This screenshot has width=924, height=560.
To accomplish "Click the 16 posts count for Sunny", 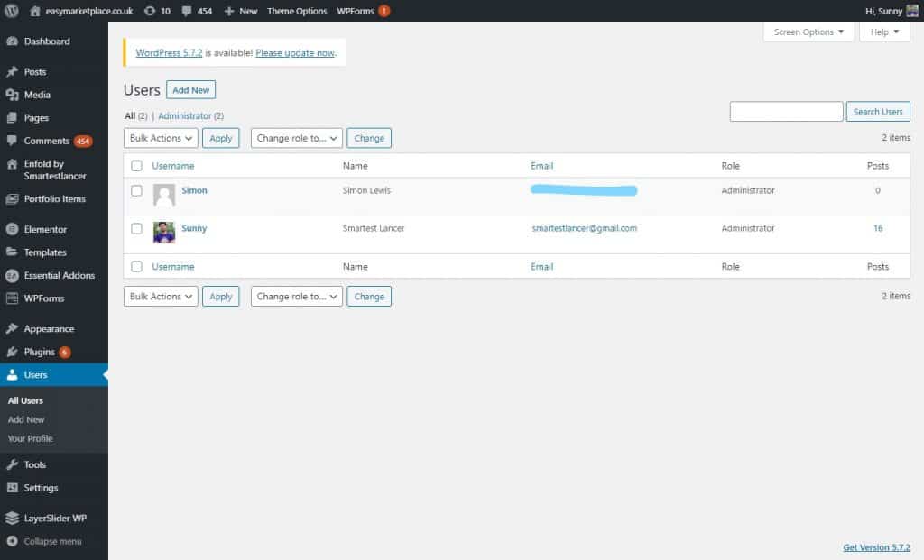I will tap(878, 228).
